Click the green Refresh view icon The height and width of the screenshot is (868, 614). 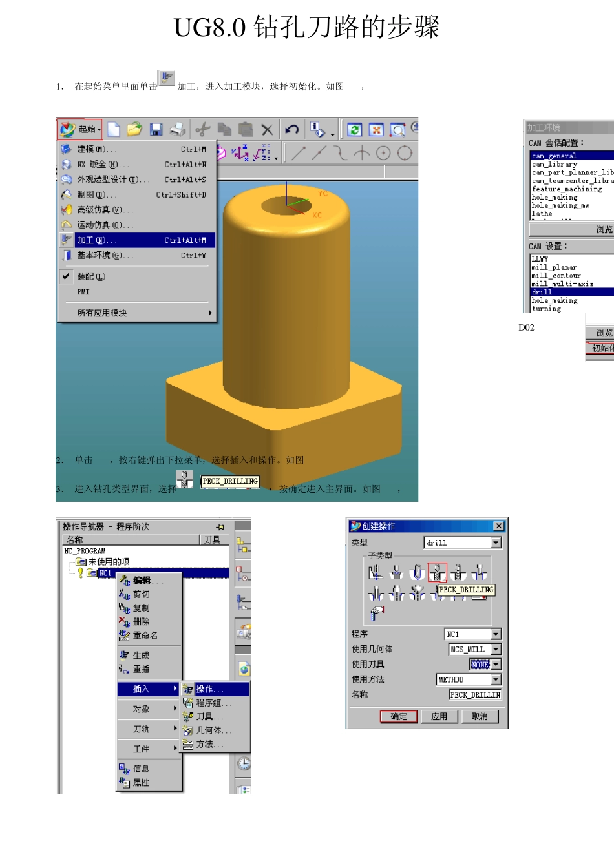click(x=354, y=130)
